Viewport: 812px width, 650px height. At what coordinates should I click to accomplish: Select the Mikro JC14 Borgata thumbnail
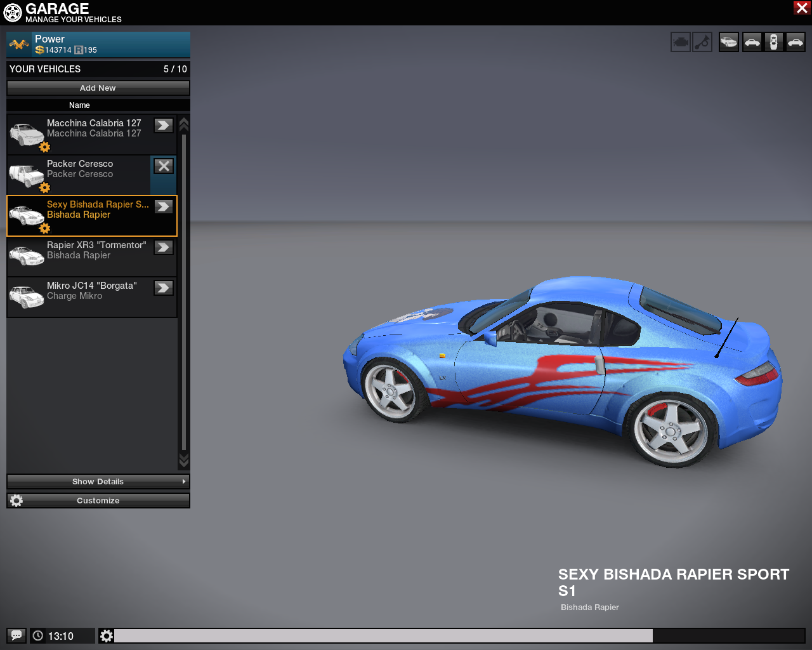tap(26, 296)
